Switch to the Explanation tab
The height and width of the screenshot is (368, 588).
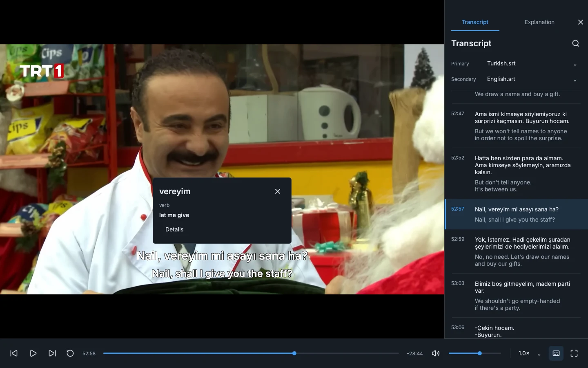(x=539, y=22)
